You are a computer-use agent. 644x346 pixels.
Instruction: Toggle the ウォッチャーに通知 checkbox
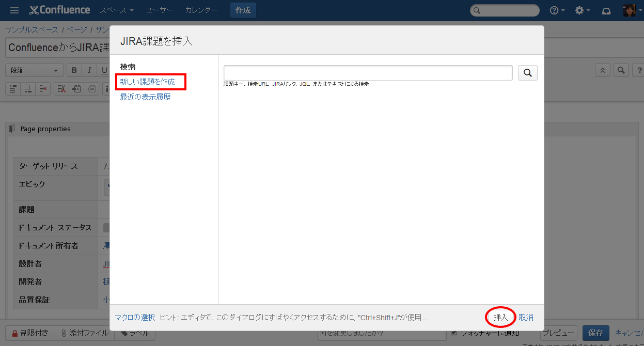454,333
